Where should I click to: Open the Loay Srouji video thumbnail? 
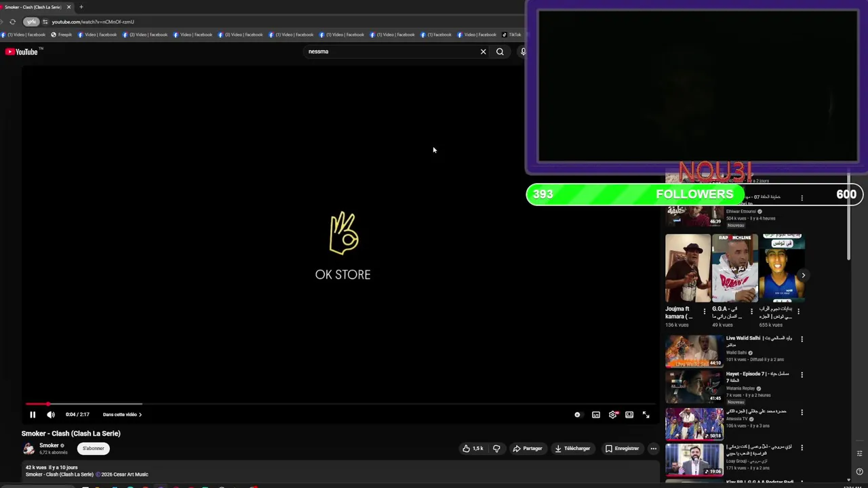694,460
